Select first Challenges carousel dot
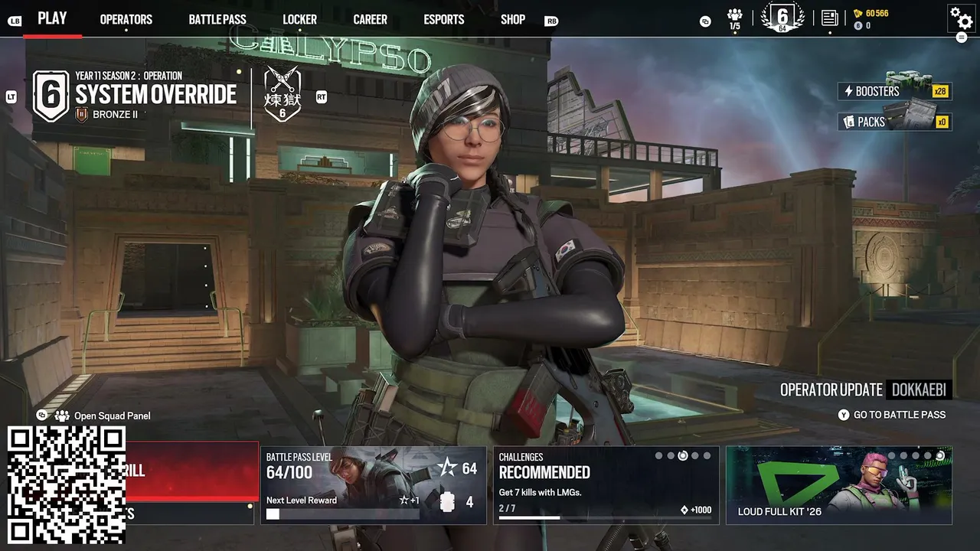The height and width of the screenshot is (551, 980). 658,456
